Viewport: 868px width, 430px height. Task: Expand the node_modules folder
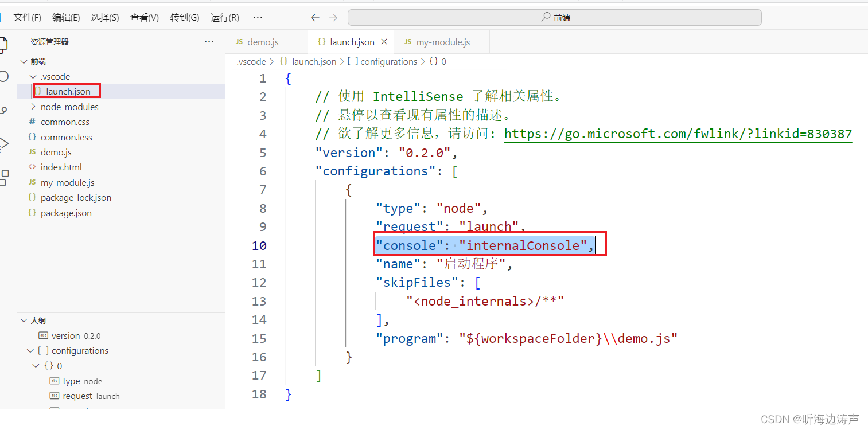[33, 107]
